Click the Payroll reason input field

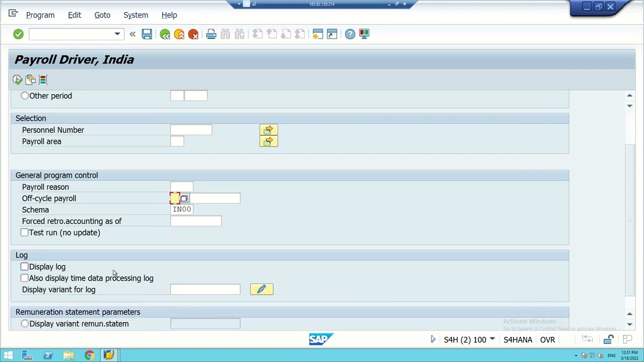pos(182,187)
